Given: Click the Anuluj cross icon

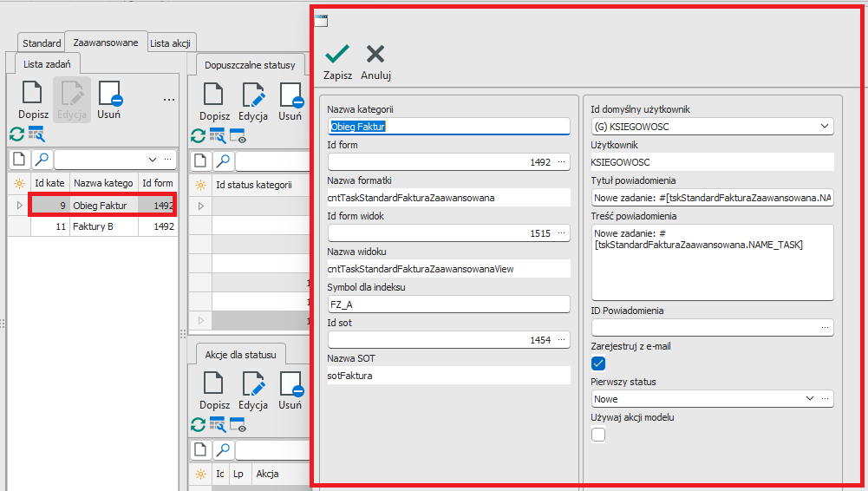Looking at the screenshot, I should [375, 55].
